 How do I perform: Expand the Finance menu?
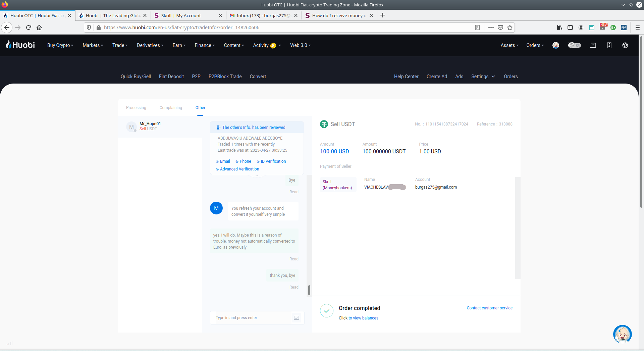[x=205, y=45]
